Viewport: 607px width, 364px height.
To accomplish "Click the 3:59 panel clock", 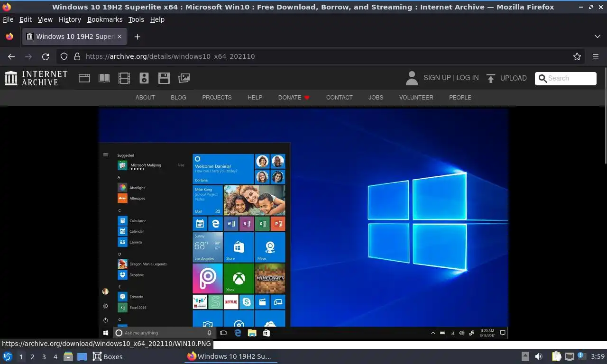I will 598,356.
